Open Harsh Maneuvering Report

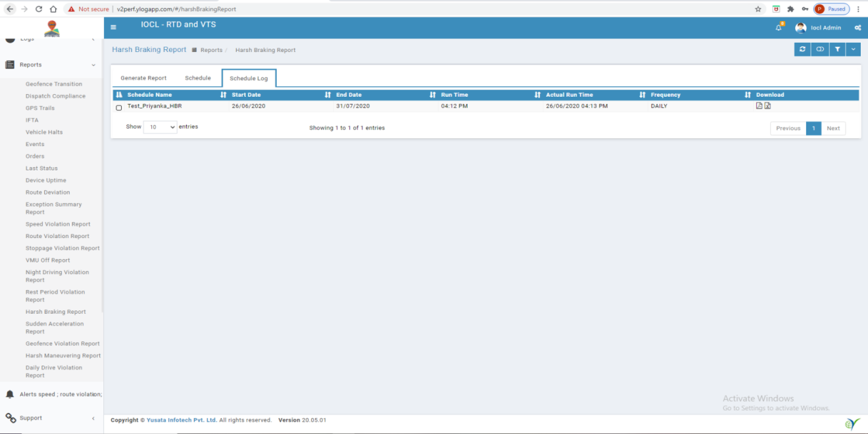(x=63, y=356)
